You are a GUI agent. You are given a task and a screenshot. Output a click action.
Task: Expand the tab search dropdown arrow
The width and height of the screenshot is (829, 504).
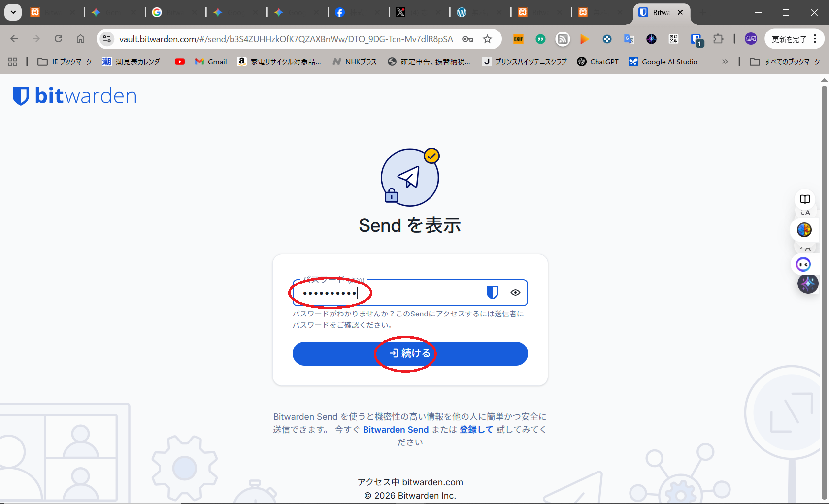pos(13,12)
